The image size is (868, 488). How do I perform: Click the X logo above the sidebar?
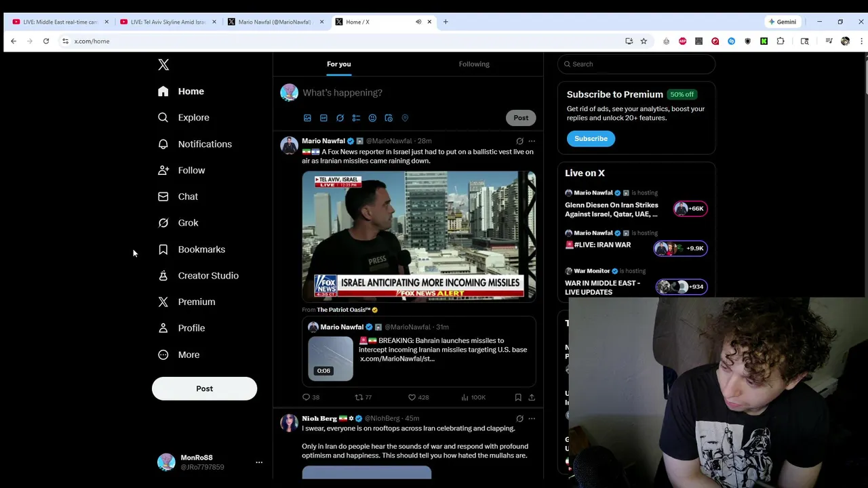[x=163, y=64]
